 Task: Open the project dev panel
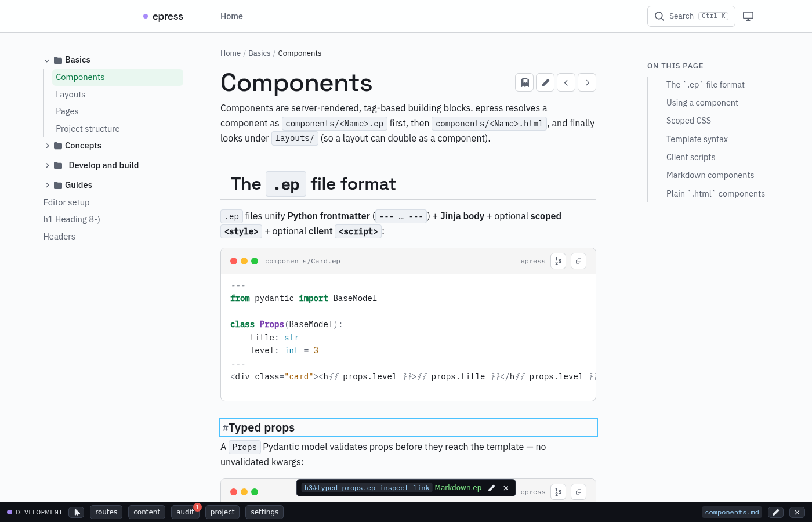click(x=223, y=512)
